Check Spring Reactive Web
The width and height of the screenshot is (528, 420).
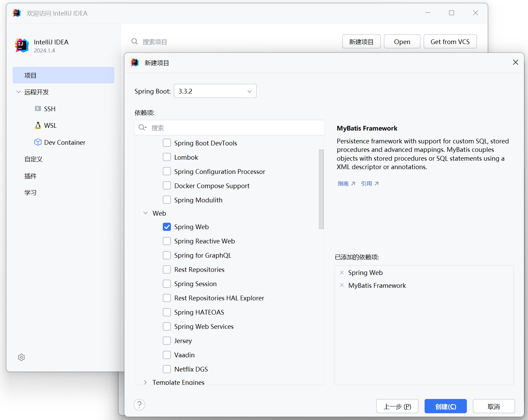click(167, 241)
